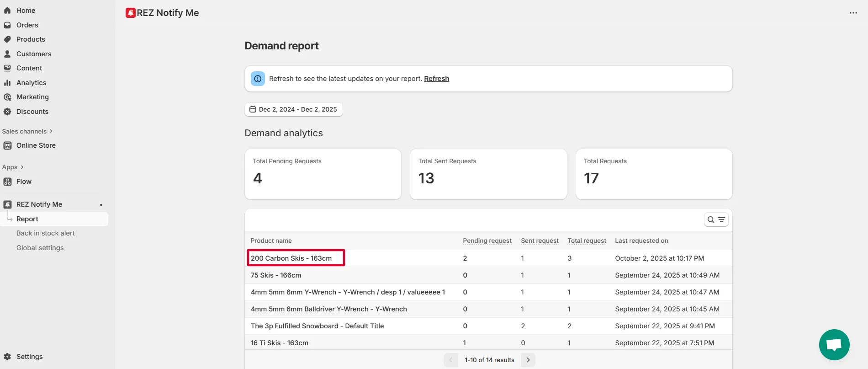Select The 3p Fulfilled Snowboard row

click(488, 326)
